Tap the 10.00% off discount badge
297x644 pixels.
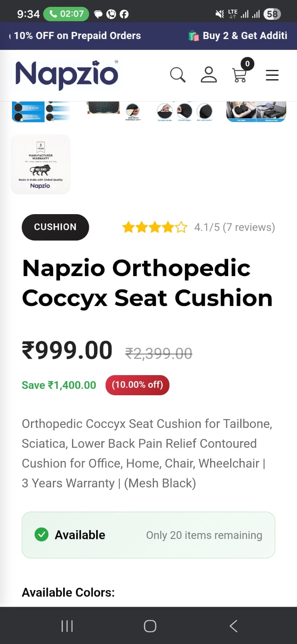(x=137, y=385)
